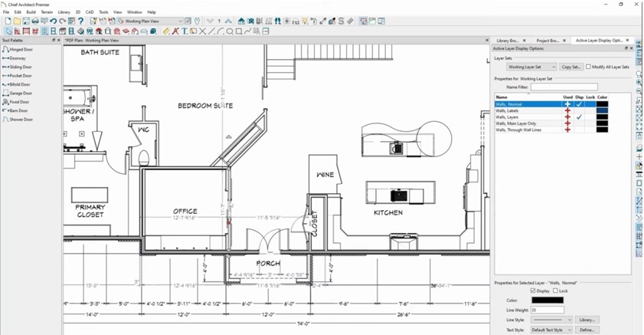Uncheck Display for selected Walls, Normal layer
The height and width of the screenshot is (335, 644).
[533, 291]
